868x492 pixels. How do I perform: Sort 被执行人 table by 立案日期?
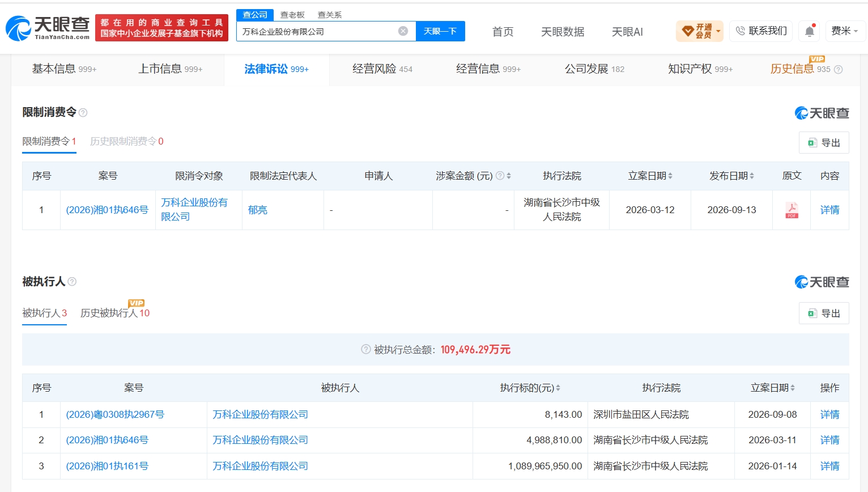(x=793, y=388)
